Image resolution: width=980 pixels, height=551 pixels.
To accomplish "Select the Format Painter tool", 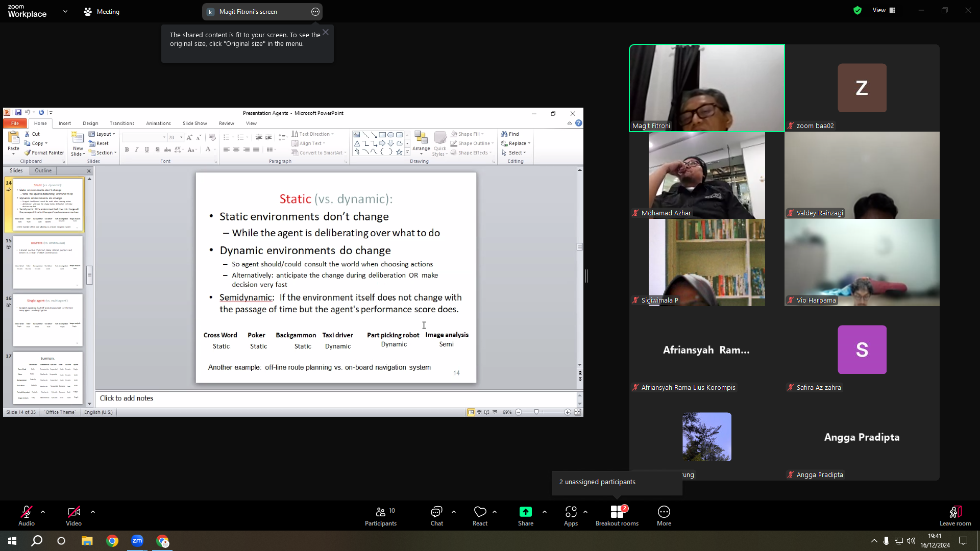I will coord(44,153).
